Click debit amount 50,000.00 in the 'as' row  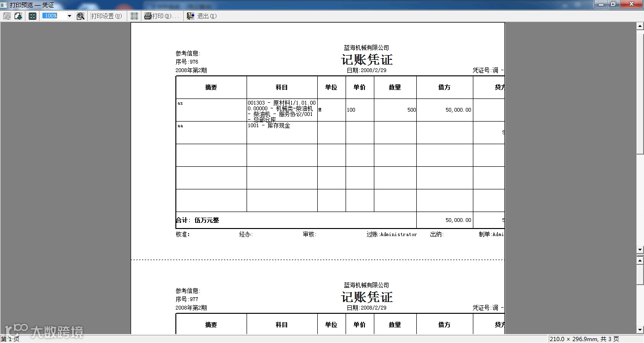point(445,110)
